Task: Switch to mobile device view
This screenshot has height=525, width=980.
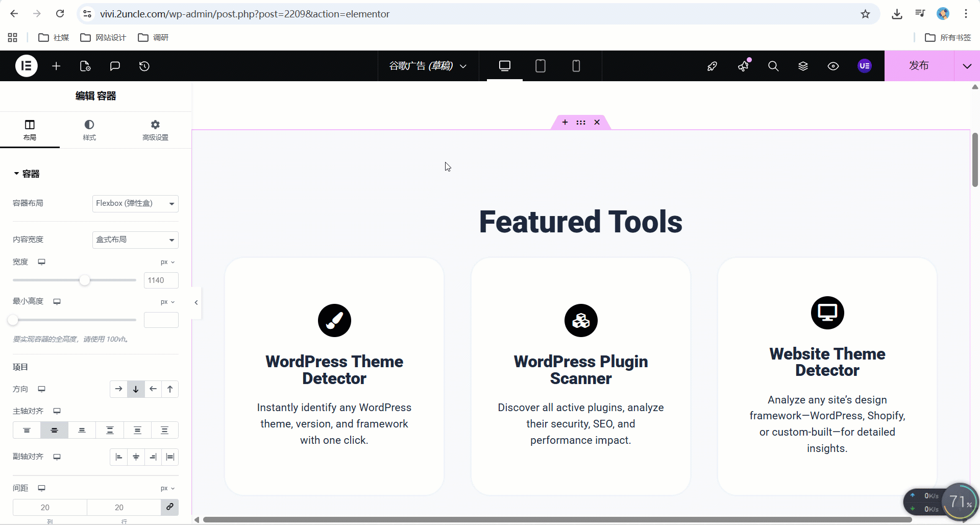Action: (576, 66)
